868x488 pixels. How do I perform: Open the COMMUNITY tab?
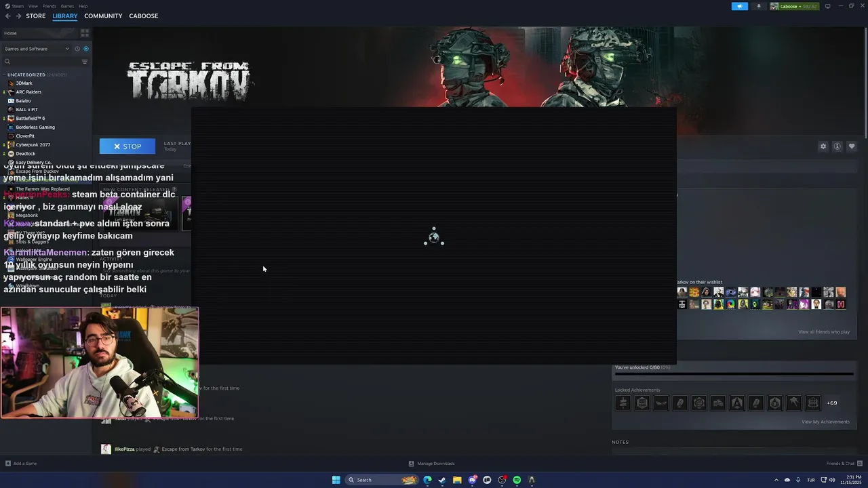[103, 16]
